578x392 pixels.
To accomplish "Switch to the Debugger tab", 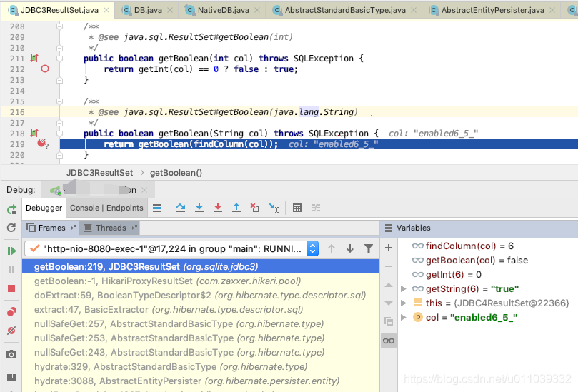I will point(44,208).
